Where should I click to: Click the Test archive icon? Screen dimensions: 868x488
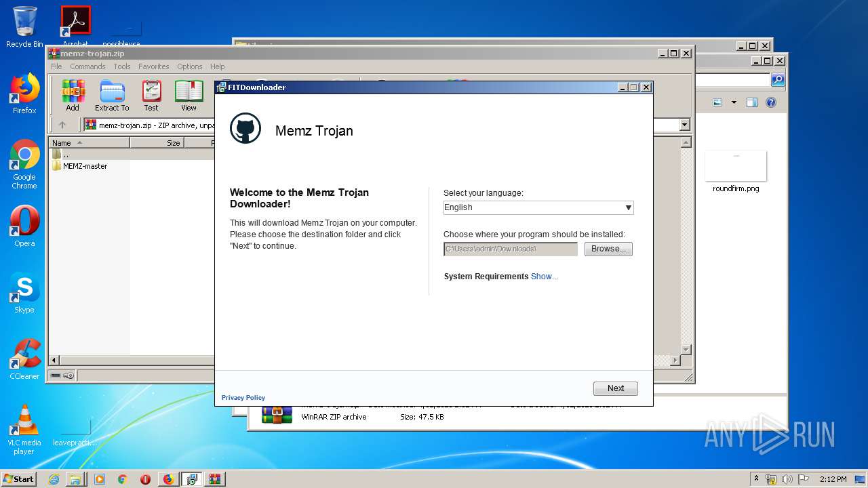coord(151,96)
